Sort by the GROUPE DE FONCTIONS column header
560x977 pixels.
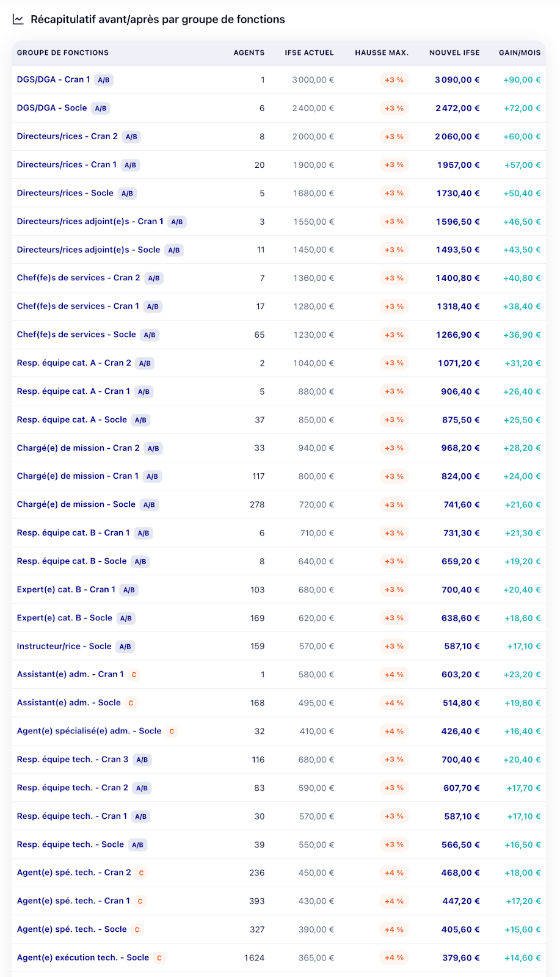pyautogui.click(x=63, y=53)
